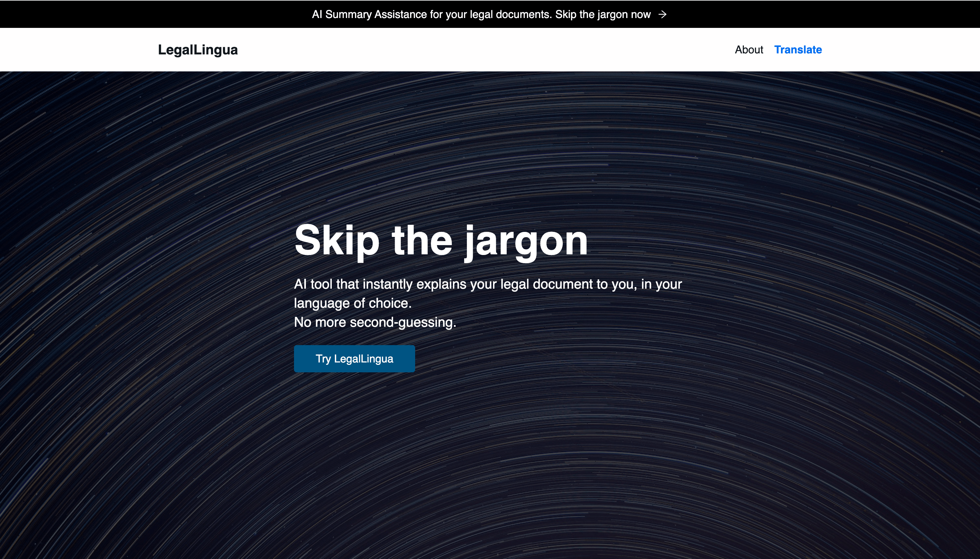
Task: Go to the About page
Action: pos(748,50)
